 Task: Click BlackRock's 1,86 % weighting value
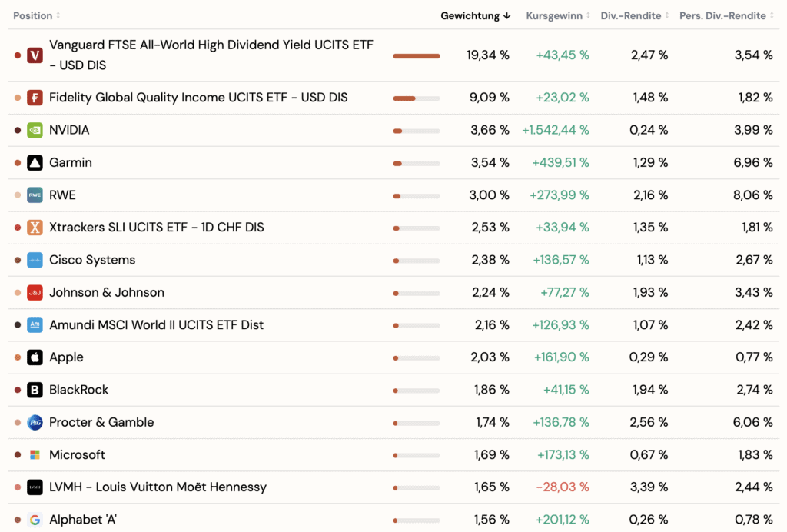click(x=492, y=390)
